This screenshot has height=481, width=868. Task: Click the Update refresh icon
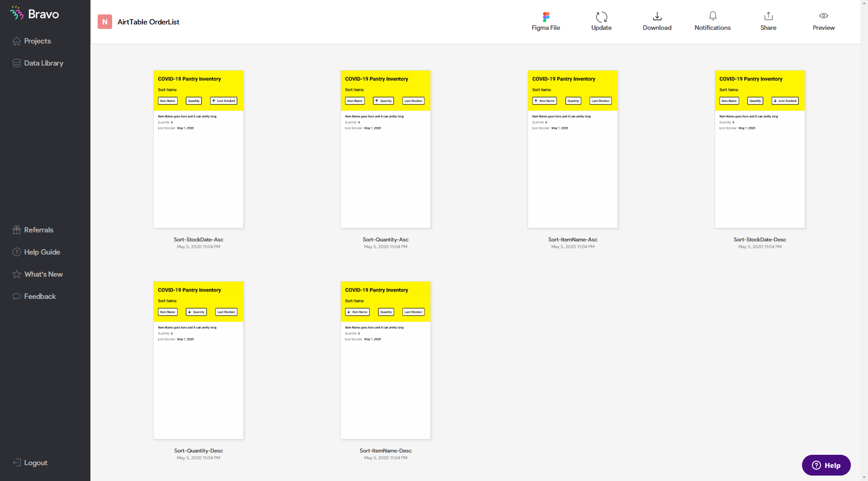pyautogui.click(x=601, y=17)
